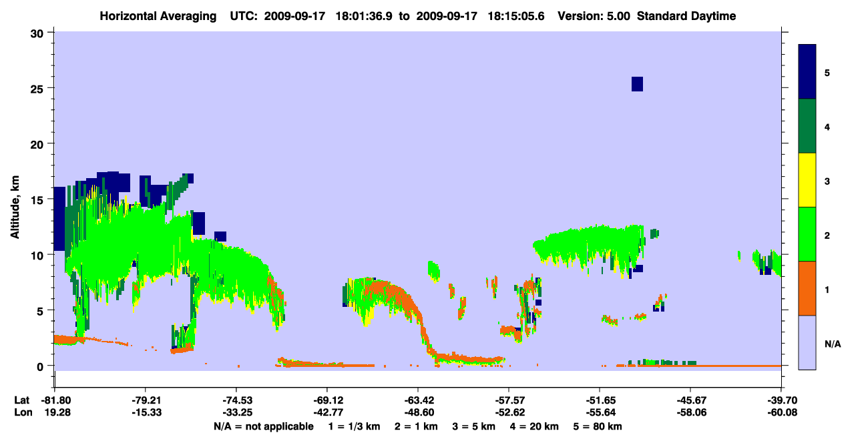Click the end time '18:15:05.6' in title
Viewport: 868px width, 445px height.
click(x=516, y=16)
